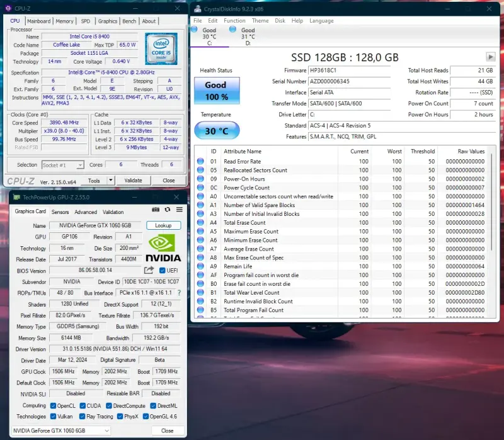Click the GPU-Z screenshot camera icon

coord(156,210)
